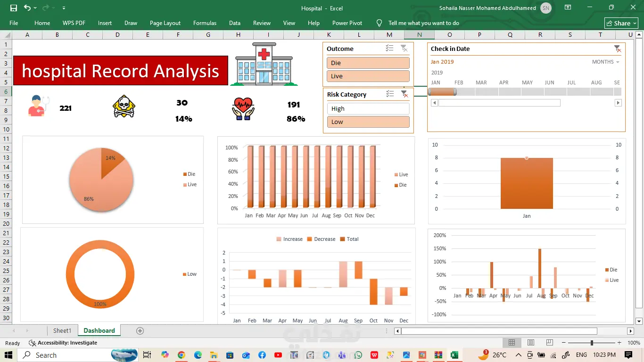Enable Multi-Select in Risk Category slicer
Viewport: 644px width, 362px height.
coord(389,94)
